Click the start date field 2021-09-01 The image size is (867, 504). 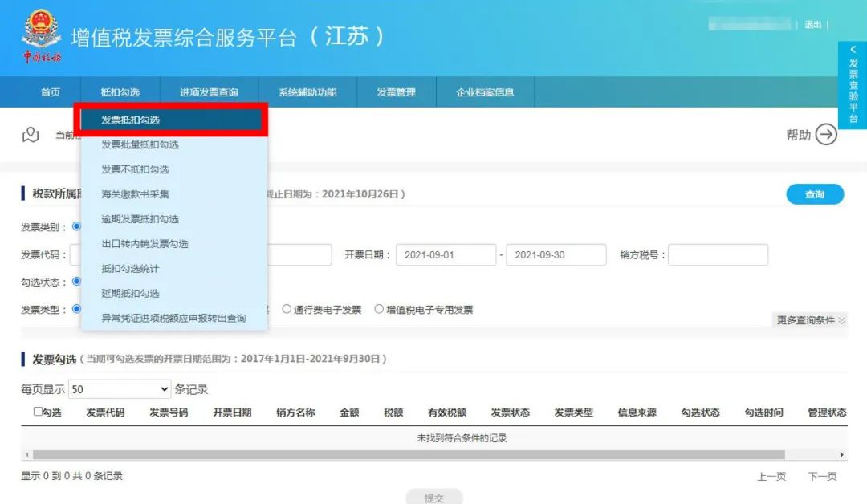[446, 254]
